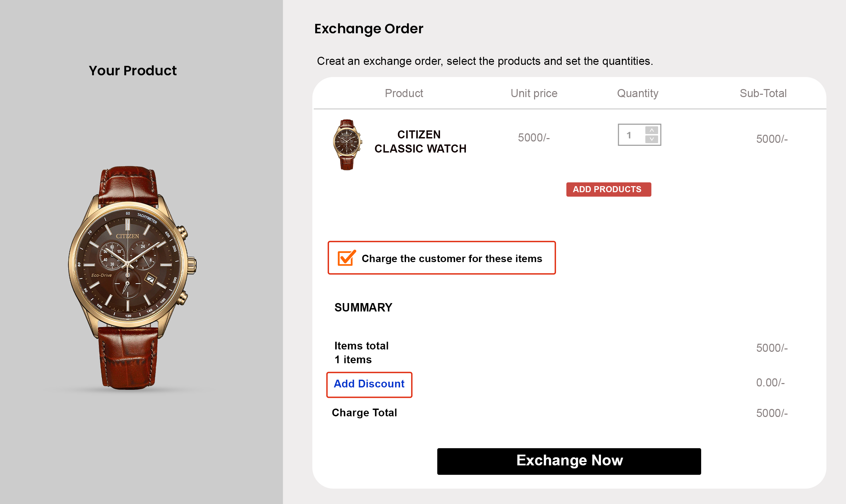This screenshot has height=504, width=846.
Task: Click the SUMMARY section heading
Action: pyautogui.click(x=363, y=307)
